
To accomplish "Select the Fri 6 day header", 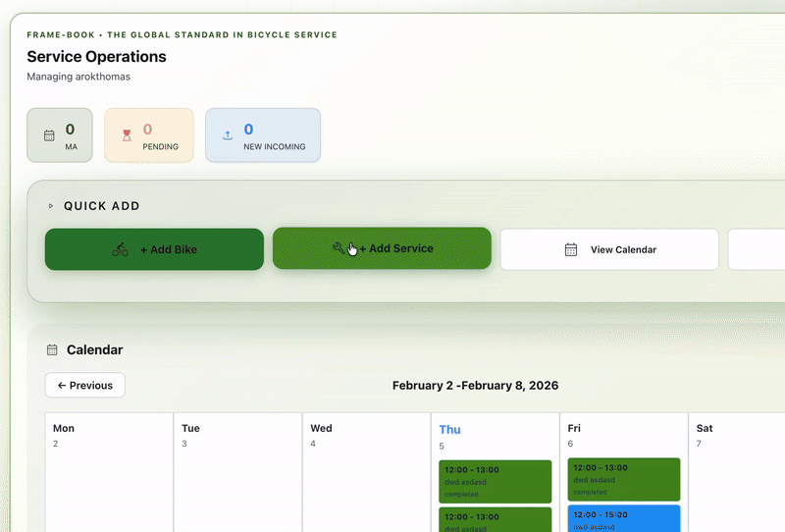I will pos(574,435).
